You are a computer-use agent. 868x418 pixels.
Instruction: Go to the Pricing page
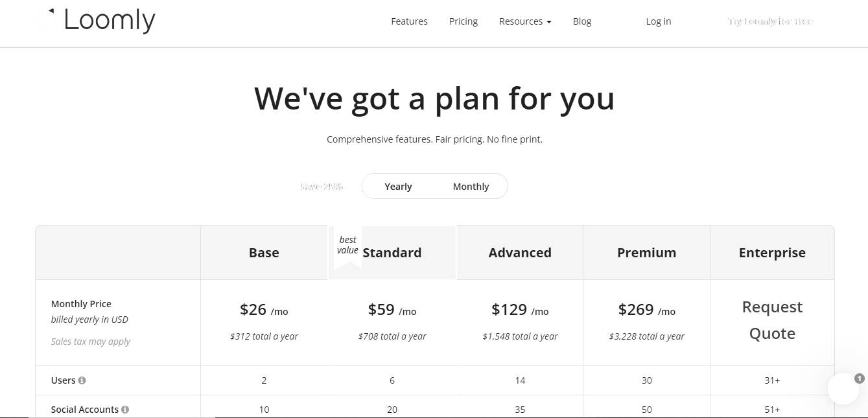point(463,21)
